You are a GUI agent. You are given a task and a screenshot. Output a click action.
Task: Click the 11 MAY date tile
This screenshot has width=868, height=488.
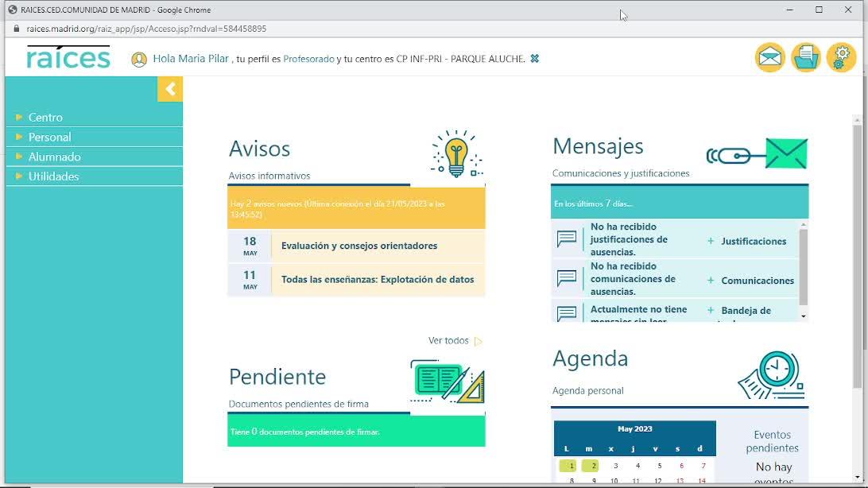click(x=250, y=280)
